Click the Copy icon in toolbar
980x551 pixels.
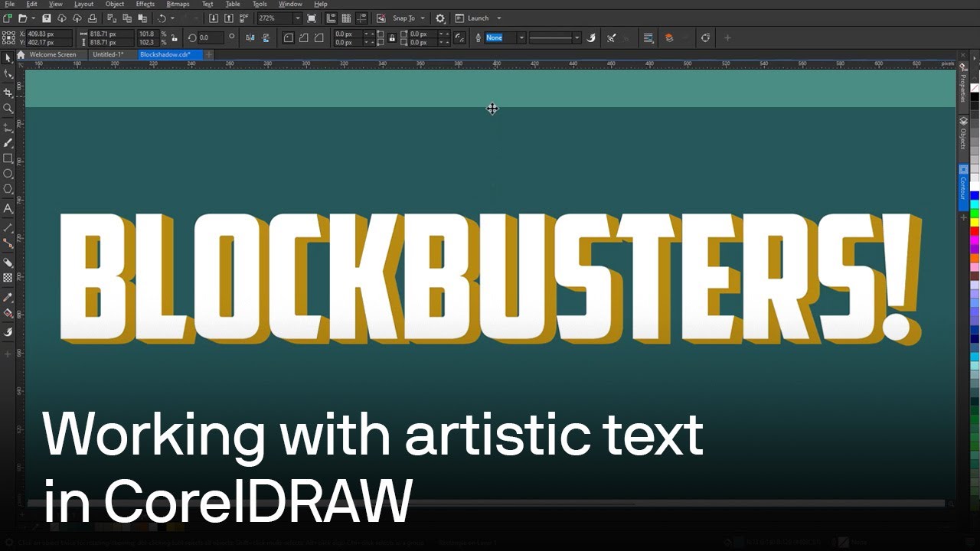tap(126, 18)
